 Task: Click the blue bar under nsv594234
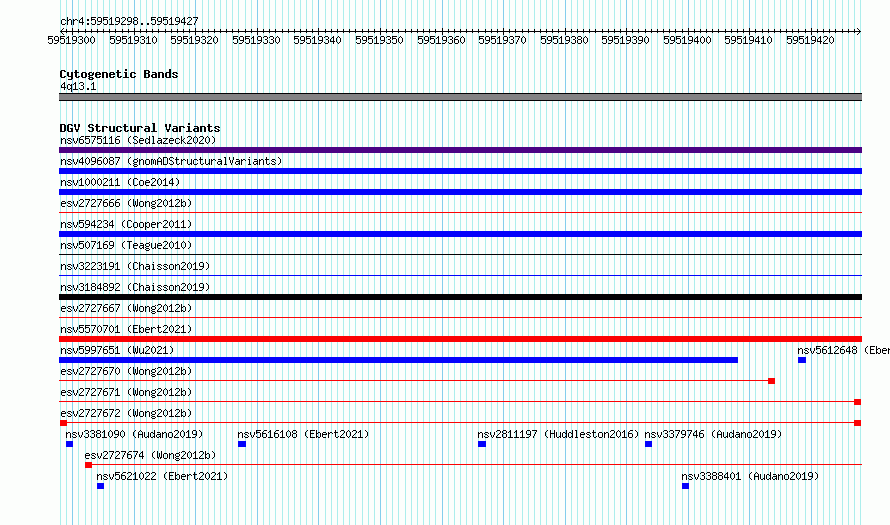coord(460,234)
